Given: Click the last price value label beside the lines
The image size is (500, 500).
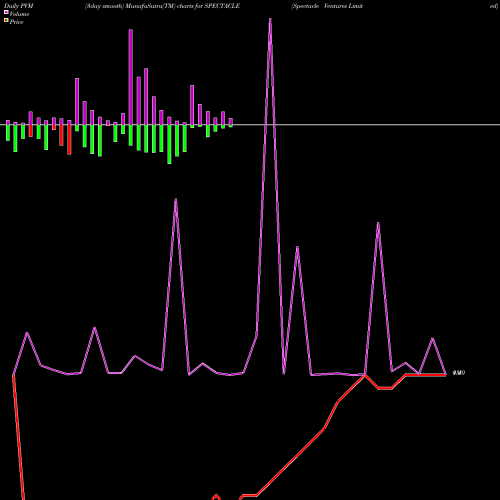Looking at the screenshot, I should (x=459, y=373).
